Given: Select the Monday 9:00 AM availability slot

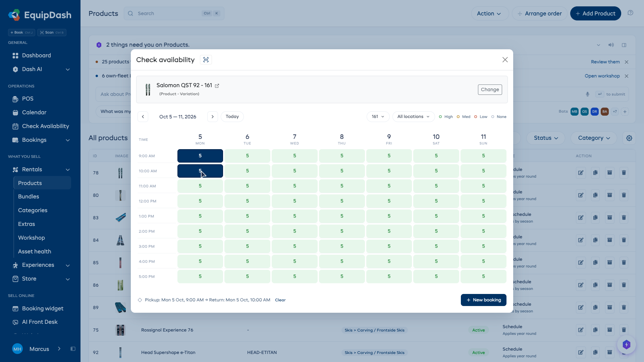Looking at the screenshot, I should pos(200,156).
